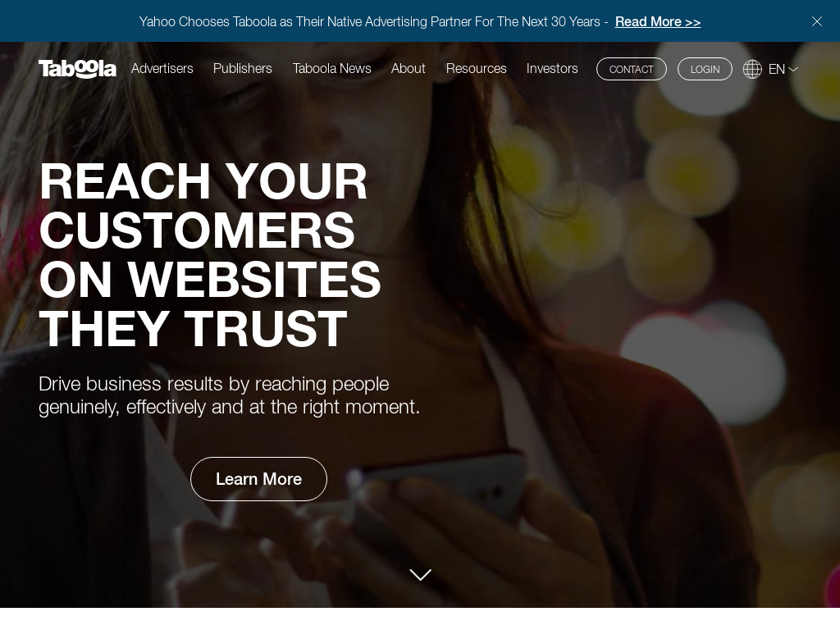840x630 pixels.
Task: Open the Advertisers menu
Action: coord(162,69)
